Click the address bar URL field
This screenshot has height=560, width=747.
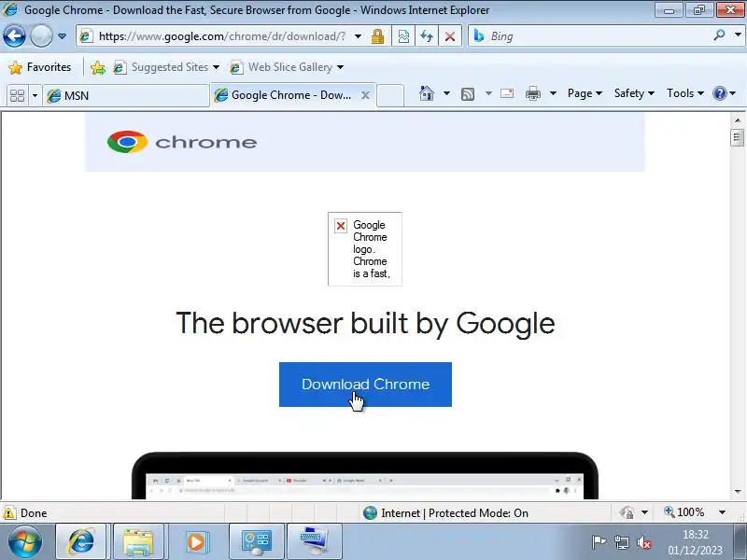tap(221, 36)
